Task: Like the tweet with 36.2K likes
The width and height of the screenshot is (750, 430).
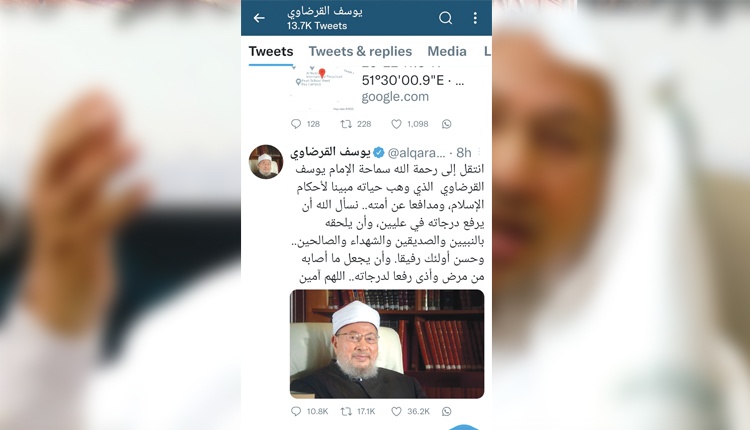Action: tap(396, 411)
